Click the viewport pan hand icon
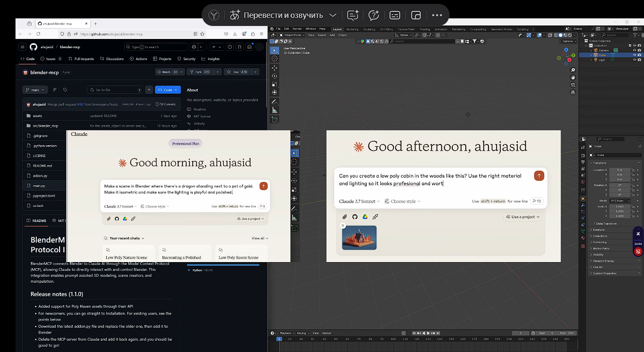Viewport: 644px width, 352px height. pos(573,77)
